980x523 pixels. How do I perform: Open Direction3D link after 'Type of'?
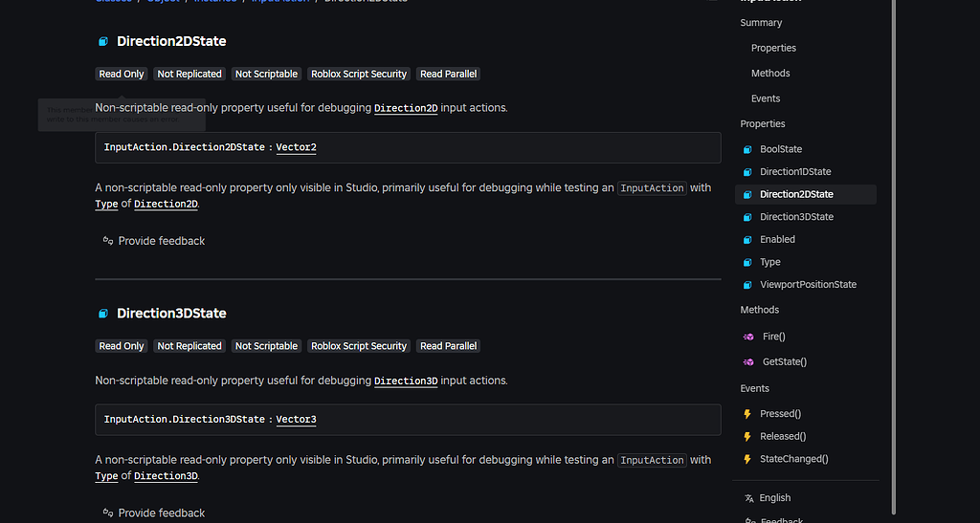click(166, 476)
